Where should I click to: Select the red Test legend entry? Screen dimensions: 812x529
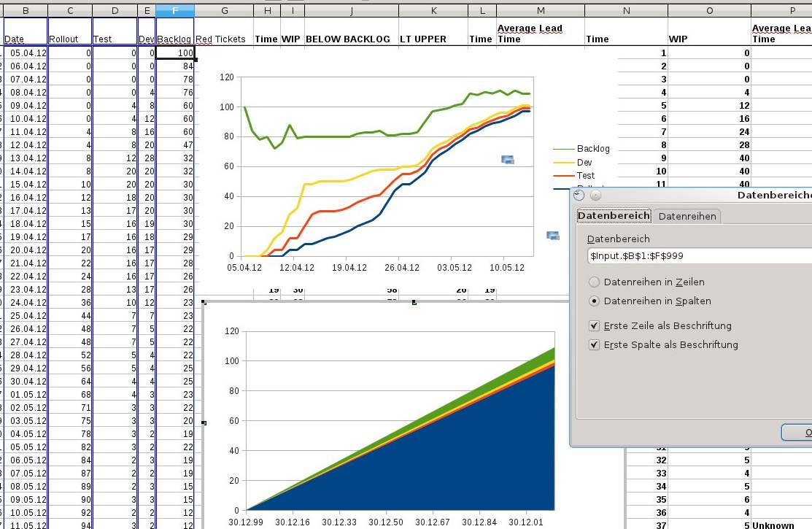click(x=585, y=176)
